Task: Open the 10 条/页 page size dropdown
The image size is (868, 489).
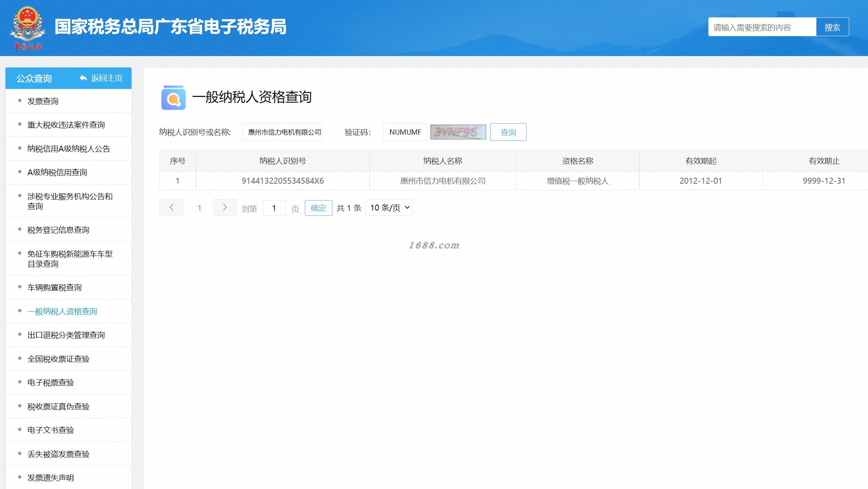Action: pos(389,208)
